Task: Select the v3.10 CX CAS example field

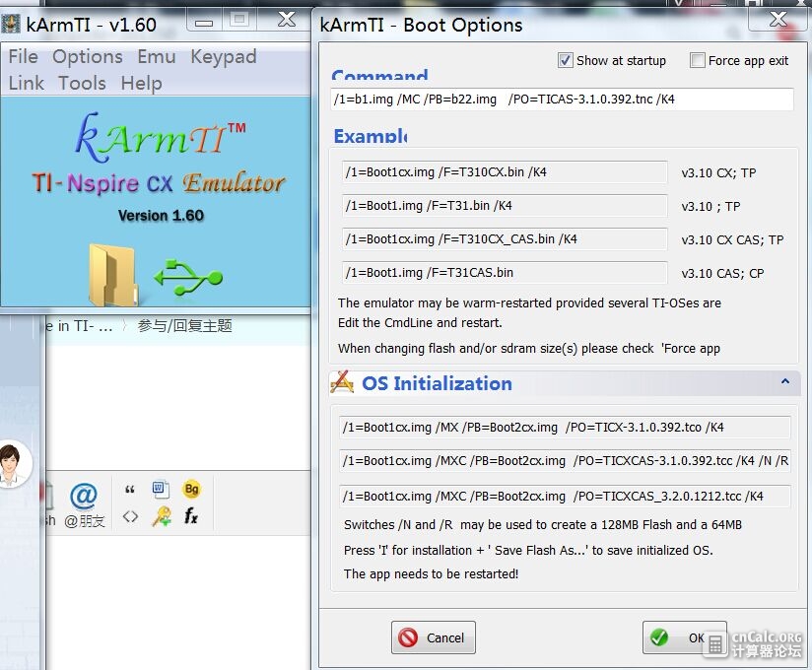Action: [505, 238]
